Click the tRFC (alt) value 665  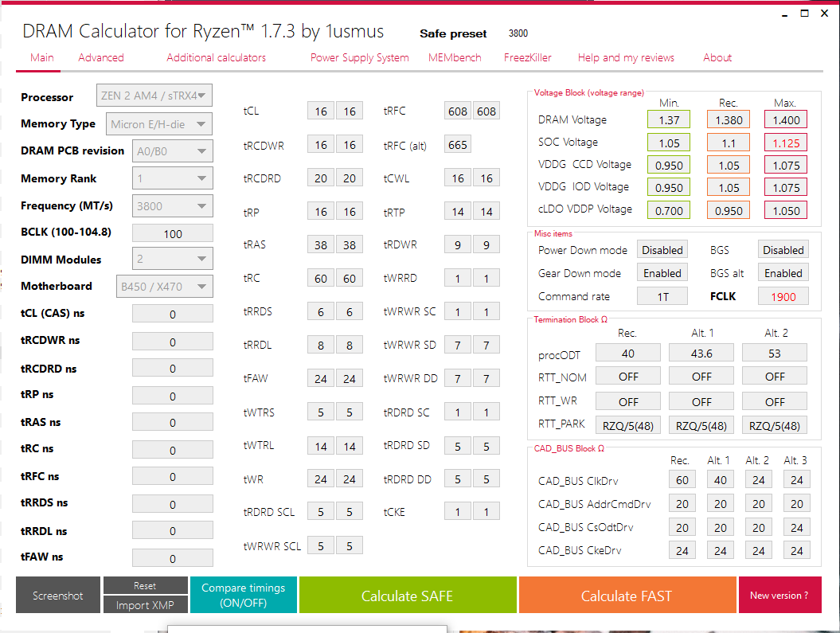[458, 145]
